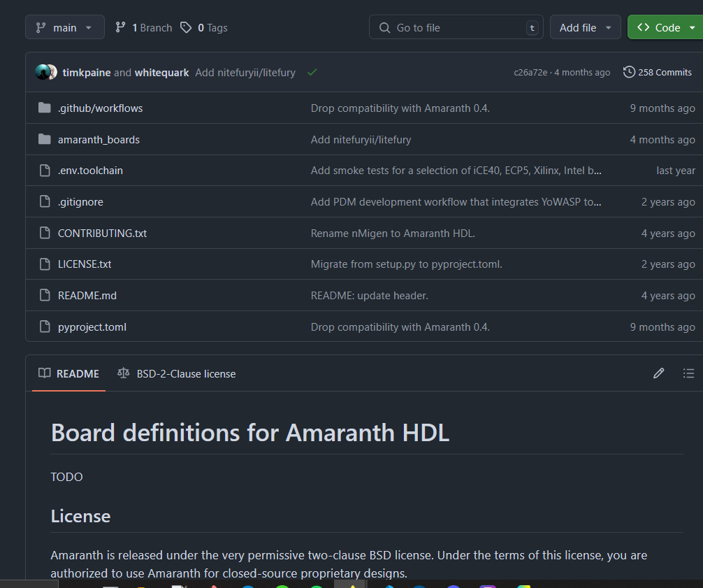Click timkpaine's avatar image
This screenshot has width=703, height=588.
coord(43,72)
